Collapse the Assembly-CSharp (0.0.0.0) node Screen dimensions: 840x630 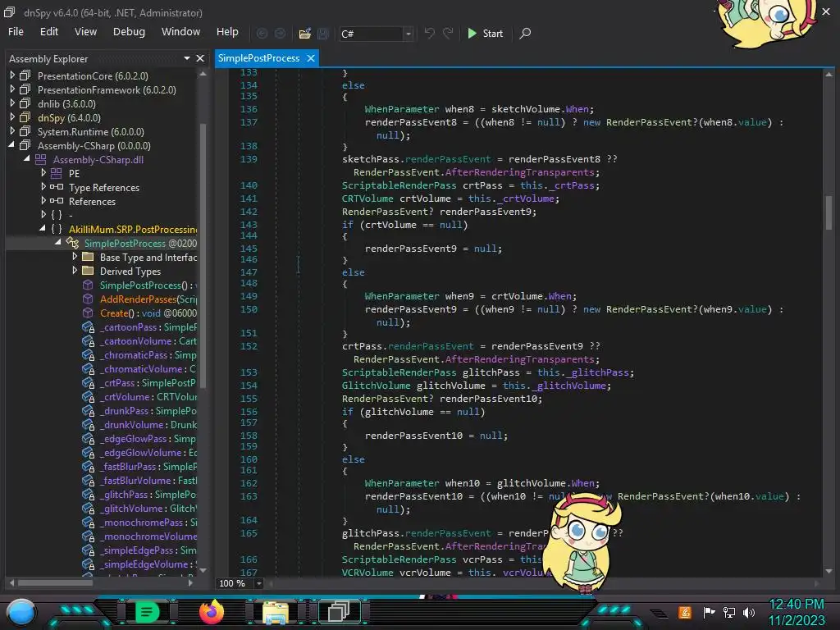(12, 145)
